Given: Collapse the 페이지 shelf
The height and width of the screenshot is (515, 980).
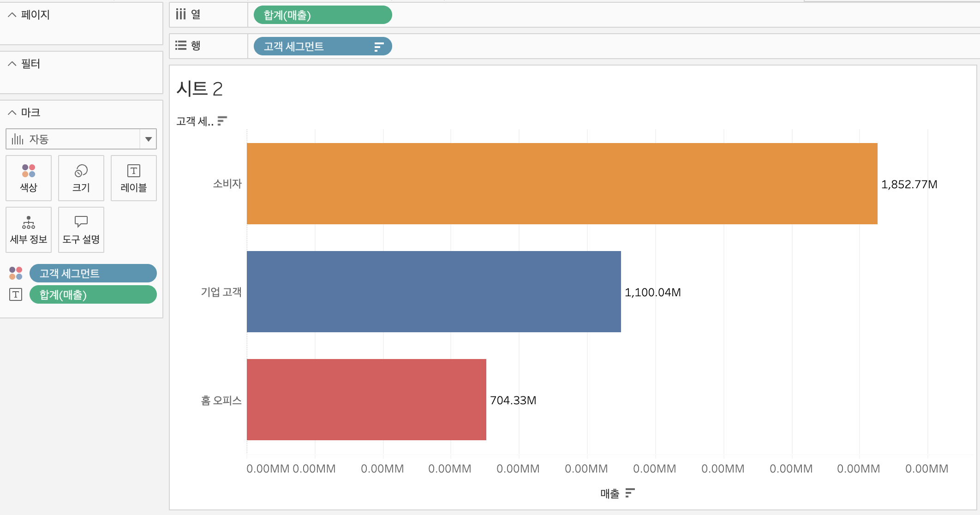Looking at the screenshot, I should point(12,15).
